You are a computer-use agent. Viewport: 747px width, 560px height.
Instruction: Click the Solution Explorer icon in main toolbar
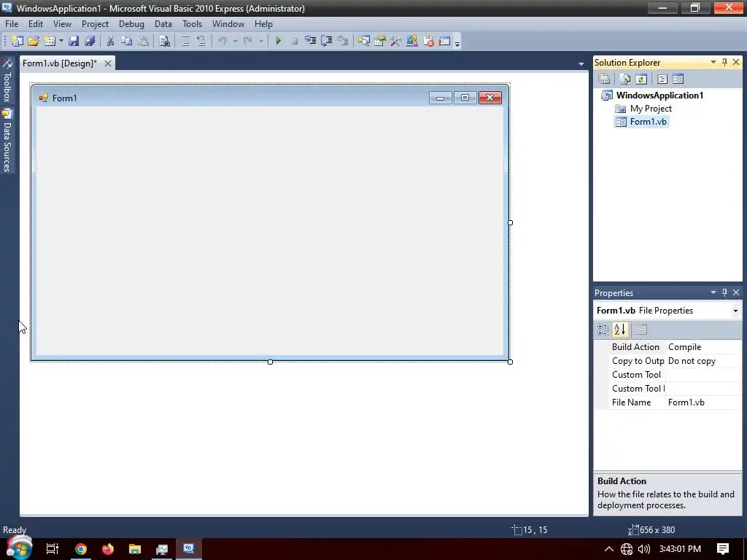tap(363, 41)
